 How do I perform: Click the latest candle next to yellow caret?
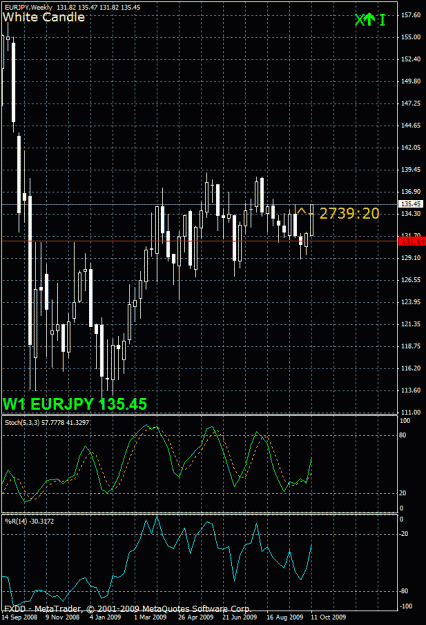(312, 220)
